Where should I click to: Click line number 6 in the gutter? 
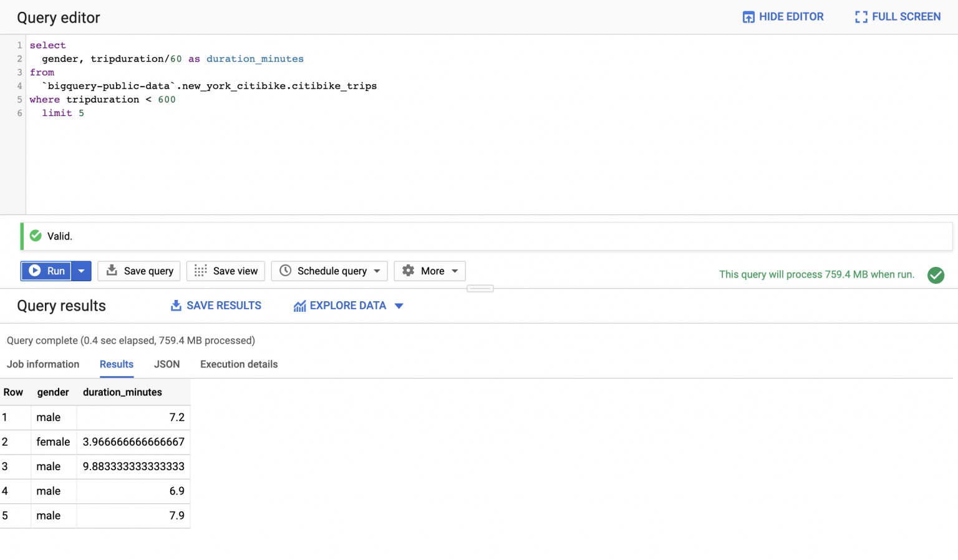click(19, 113)
